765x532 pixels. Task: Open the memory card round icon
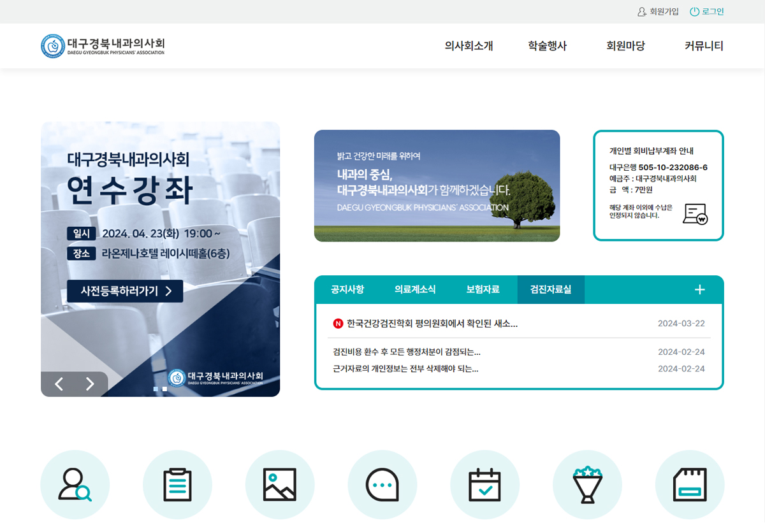tap(690, 485)
